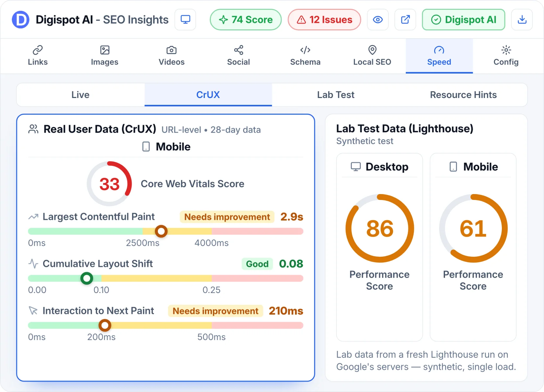Download the report with the download icon
Image resolution: width=544 pixels, height=392 pixels.
click(522, 20)
